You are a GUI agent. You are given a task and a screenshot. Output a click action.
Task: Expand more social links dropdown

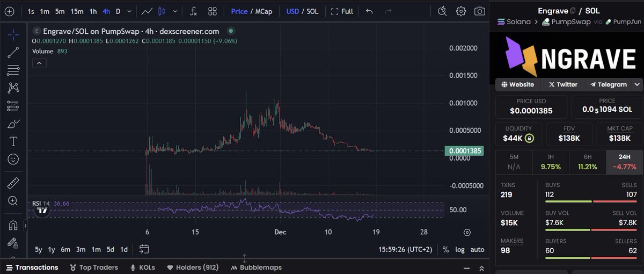point(637,84)
